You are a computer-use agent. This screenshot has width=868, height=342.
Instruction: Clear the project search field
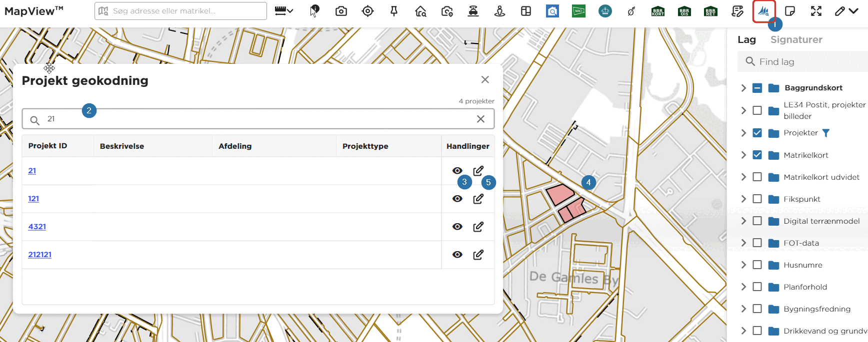[x=480, y=119]
